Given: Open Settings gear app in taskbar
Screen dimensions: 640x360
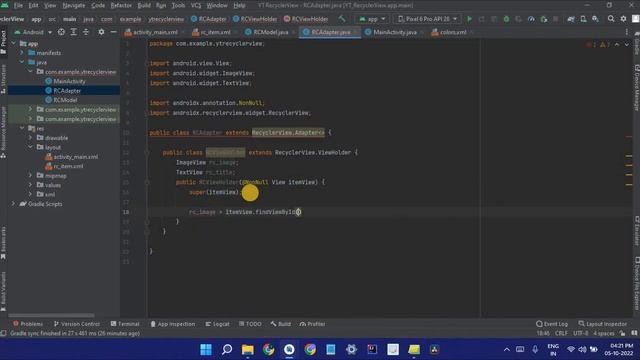Looking at the screenshot, I should tap(351, 349).
